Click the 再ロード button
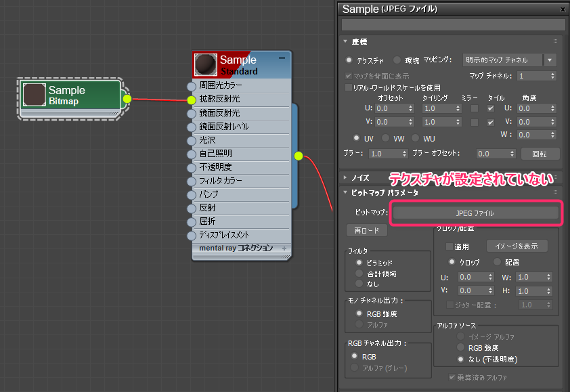 click(367, 230)
